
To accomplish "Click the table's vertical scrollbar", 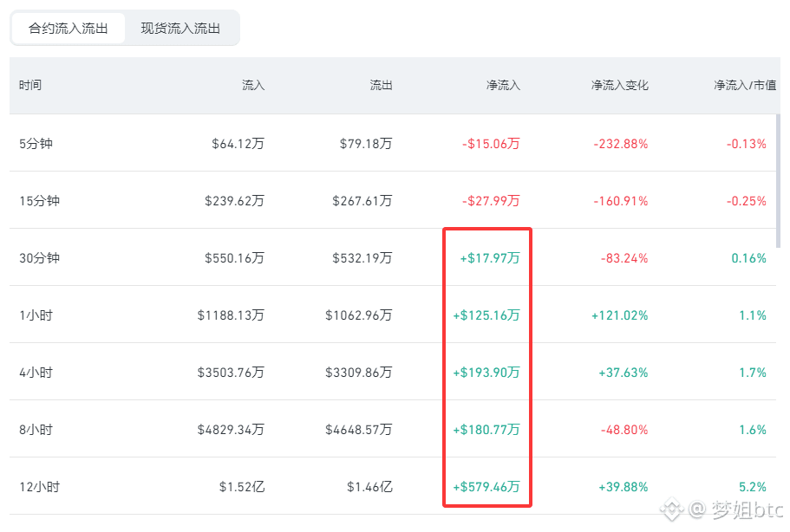I will pos(779,180).
